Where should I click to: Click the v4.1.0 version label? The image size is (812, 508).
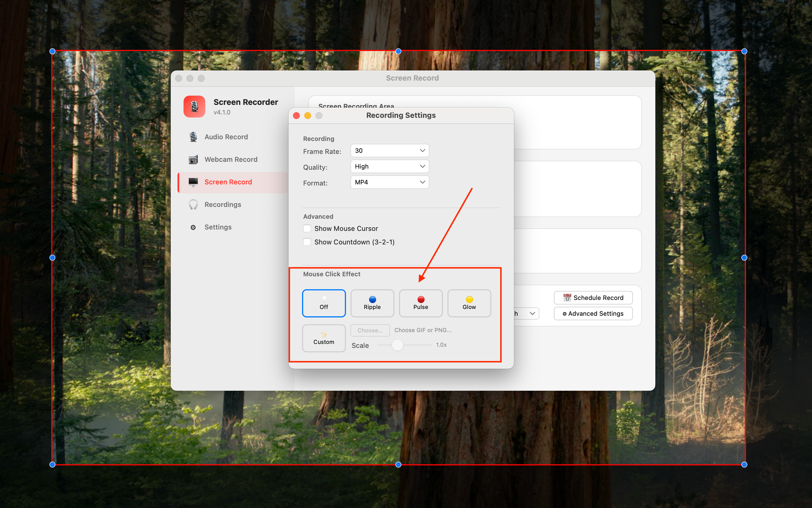click(x=222, y=112)
